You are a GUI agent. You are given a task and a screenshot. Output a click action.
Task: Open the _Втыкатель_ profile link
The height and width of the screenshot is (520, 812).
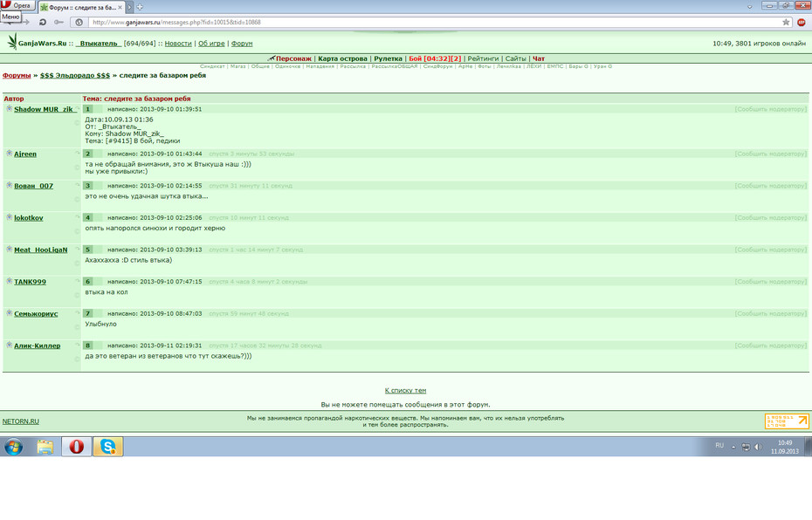point(99,44)
